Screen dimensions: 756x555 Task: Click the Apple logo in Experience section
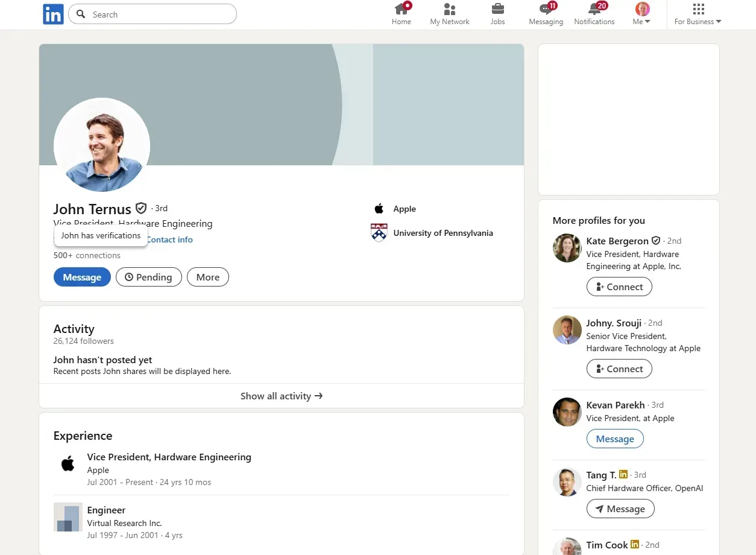pyautogui.click(x=68, y=464)
